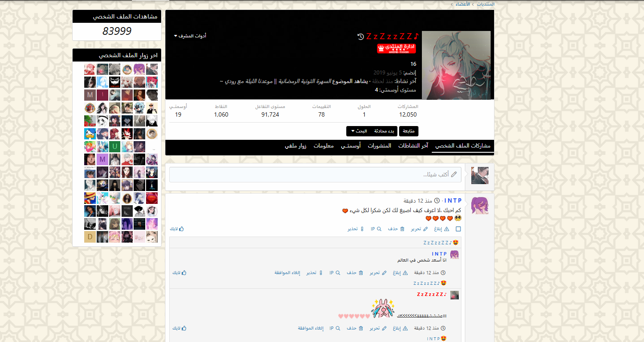Open INTP's purple-haired avatar beside profile post
Image resolution: width=644 pixels, height=342 pixels.
pos(480,206)
